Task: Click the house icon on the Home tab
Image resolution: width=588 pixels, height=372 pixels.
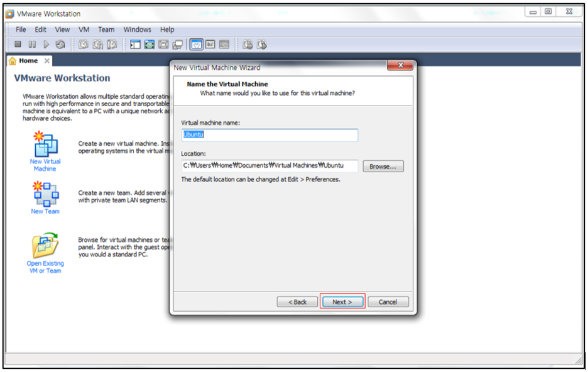Action: 13,61
